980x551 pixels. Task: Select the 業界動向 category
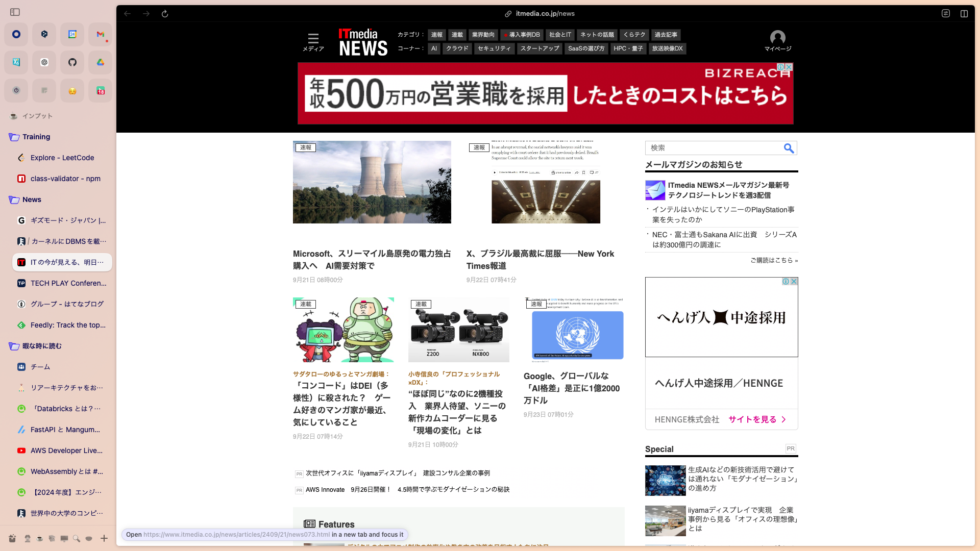[483, 35]
